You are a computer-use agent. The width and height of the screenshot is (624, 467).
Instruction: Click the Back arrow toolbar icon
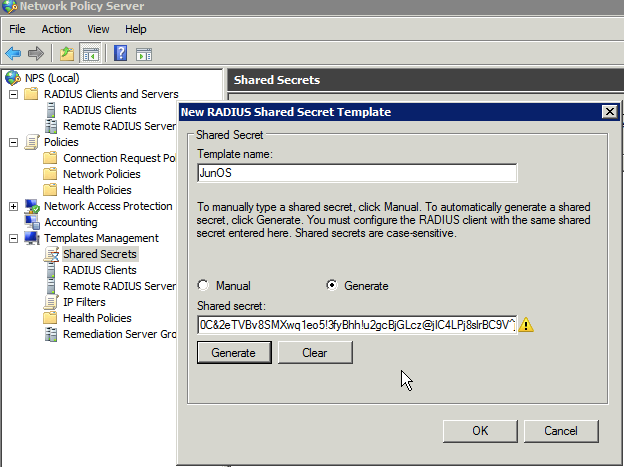(13, 53)
